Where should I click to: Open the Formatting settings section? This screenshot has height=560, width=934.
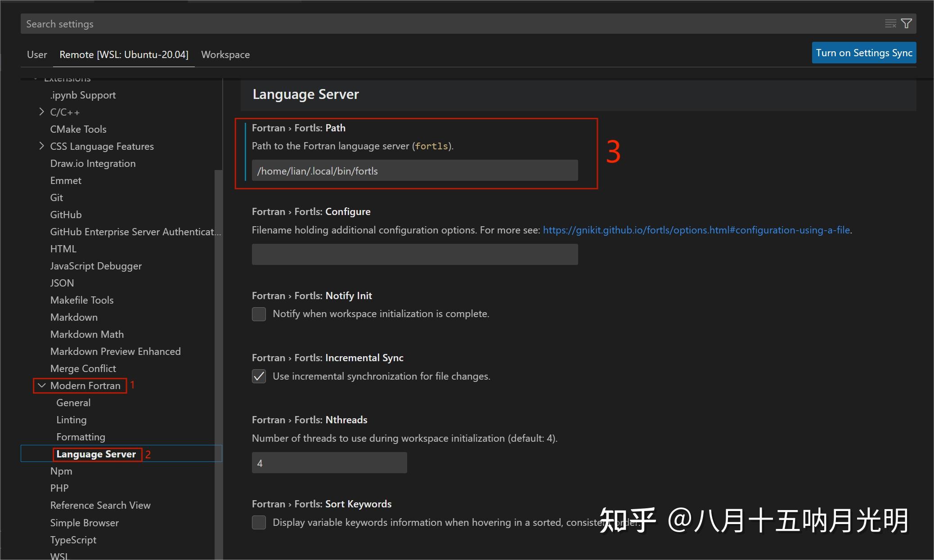pyautogui.click(x=81, y=436)
